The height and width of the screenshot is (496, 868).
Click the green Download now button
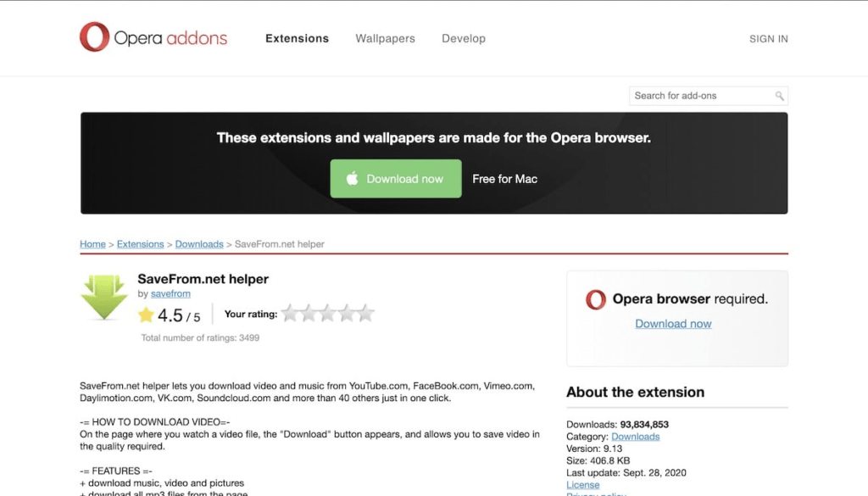[396, 179]
